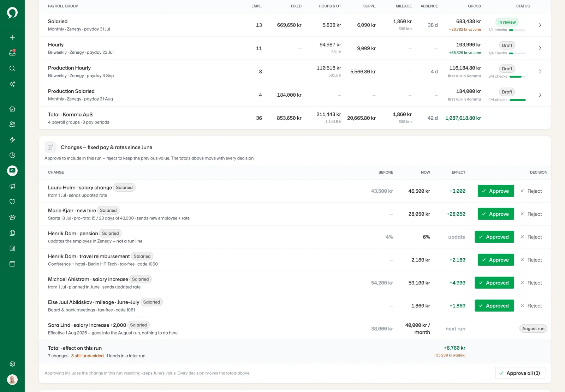Screen dimensions: 565x392
Task: Reject Laura Holm's salary change
Action: coord(531,191)
